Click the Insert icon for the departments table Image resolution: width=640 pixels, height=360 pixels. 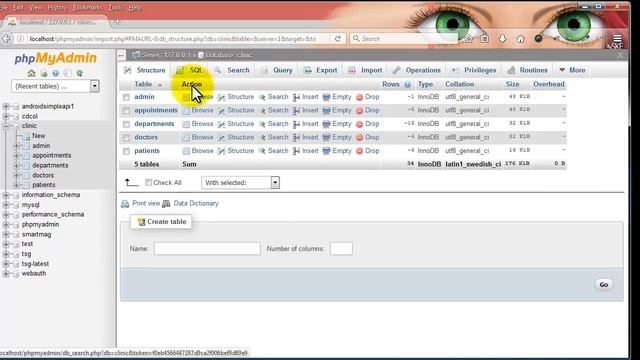pos(297,124)
